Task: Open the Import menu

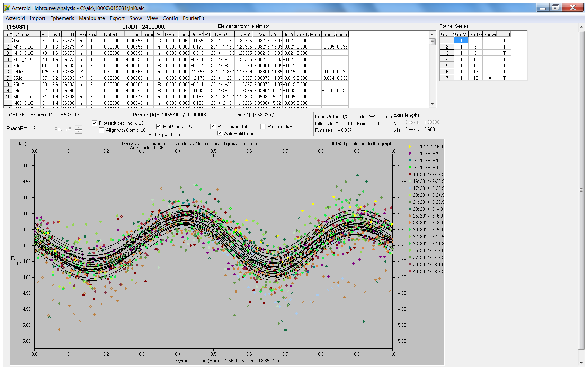Action: pos(37,18)
